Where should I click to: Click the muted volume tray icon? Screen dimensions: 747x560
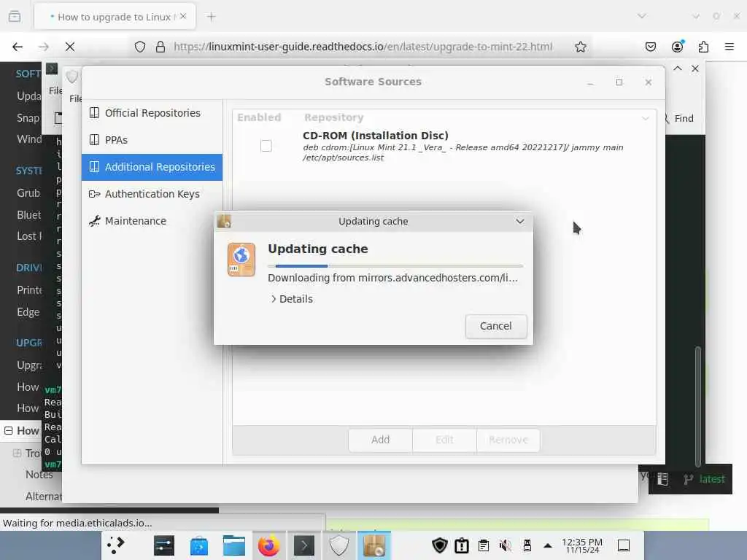[506, 545]
